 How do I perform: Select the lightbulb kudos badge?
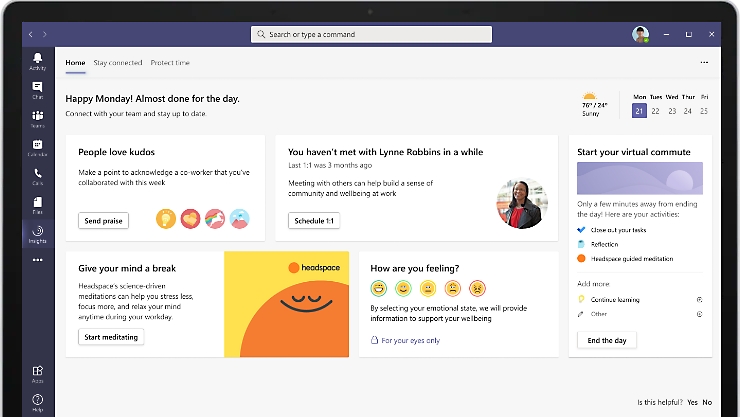click(x=166, y=219)
